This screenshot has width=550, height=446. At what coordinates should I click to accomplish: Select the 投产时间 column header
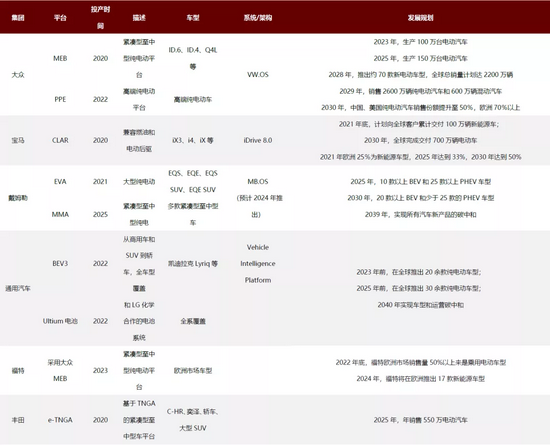point(100,18)
